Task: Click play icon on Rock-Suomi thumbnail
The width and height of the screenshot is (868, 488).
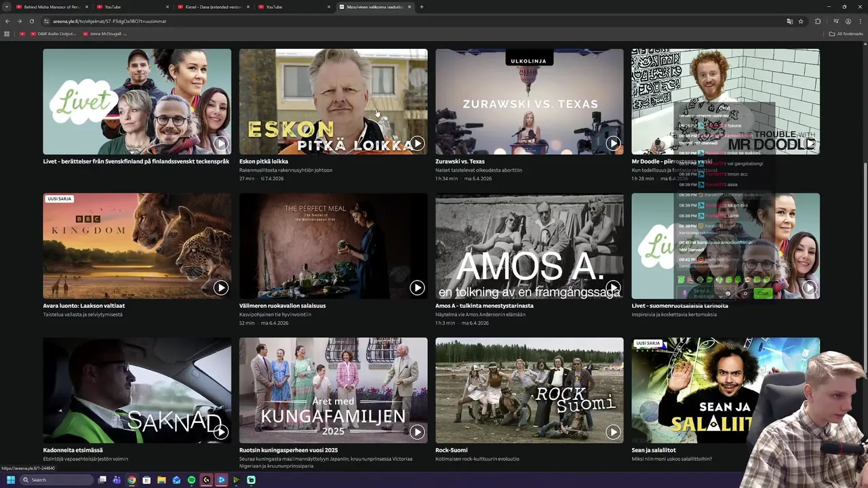Action: click(613, 432)
